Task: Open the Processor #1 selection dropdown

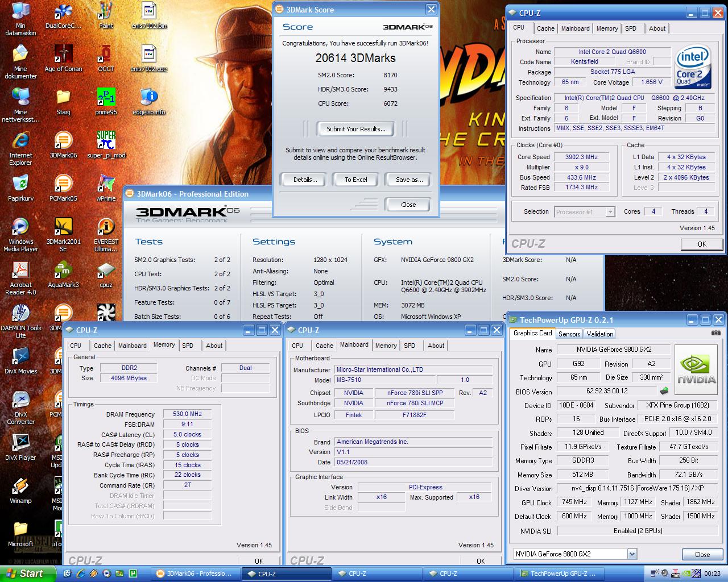Action: [x=610, y=212]
